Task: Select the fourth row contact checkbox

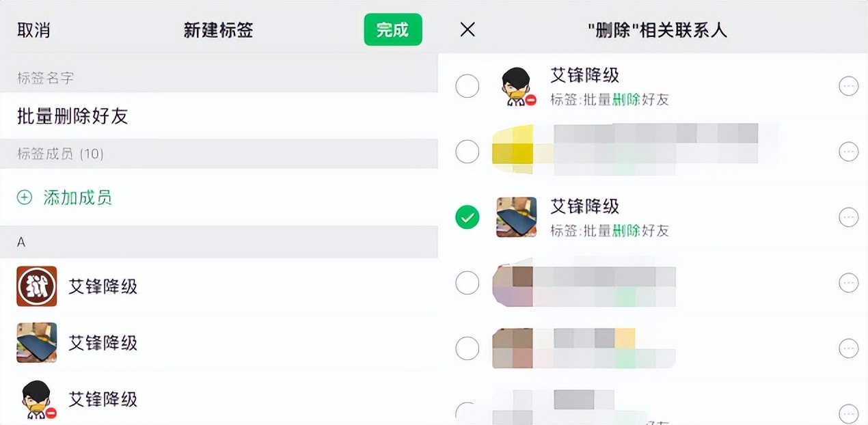Action: pyautogui.click(x=467, y=282)
